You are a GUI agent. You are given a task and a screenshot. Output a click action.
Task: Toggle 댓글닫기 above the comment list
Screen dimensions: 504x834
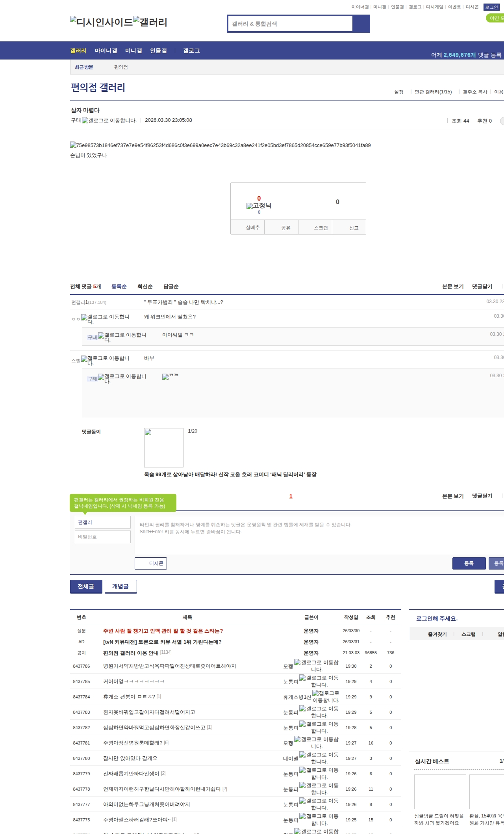(482, 287)
